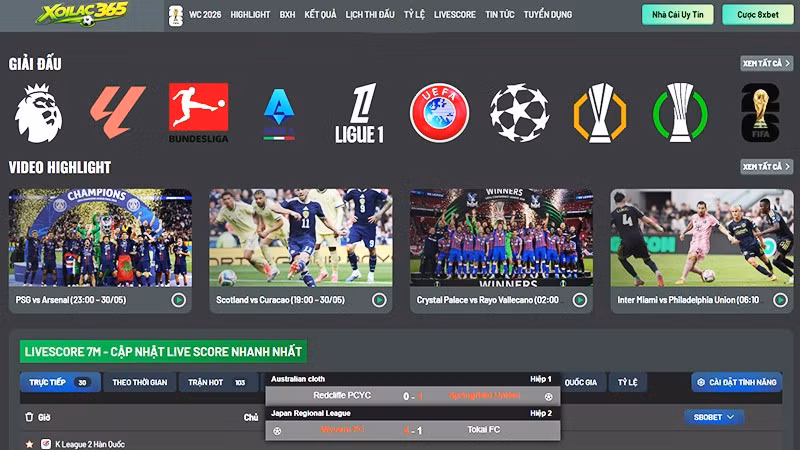
Task: Click the Springfield United team name
Action: tap(484, 395)
